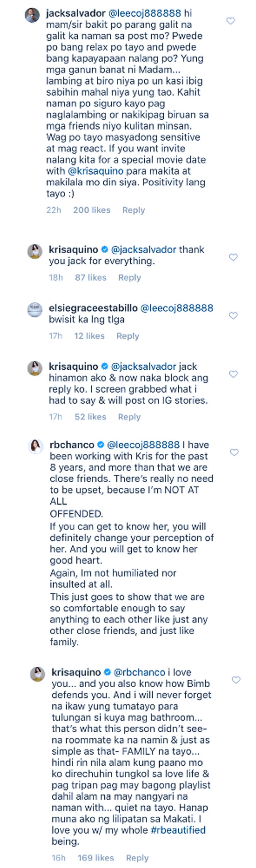View 12 likes on elsiegraceestabillo's comment
The image size is (256, 868).
pos(89,336)
